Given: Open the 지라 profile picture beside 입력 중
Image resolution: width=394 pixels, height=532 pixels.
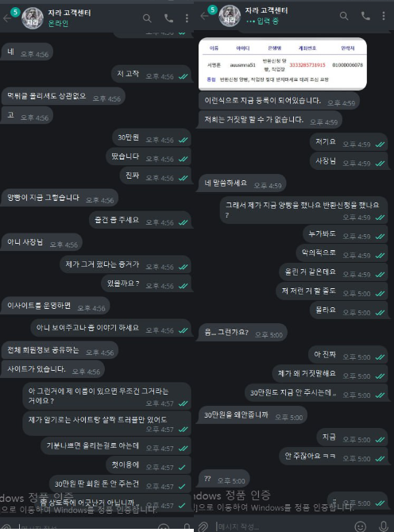Looking at the screenshot, I should [230, 16].
